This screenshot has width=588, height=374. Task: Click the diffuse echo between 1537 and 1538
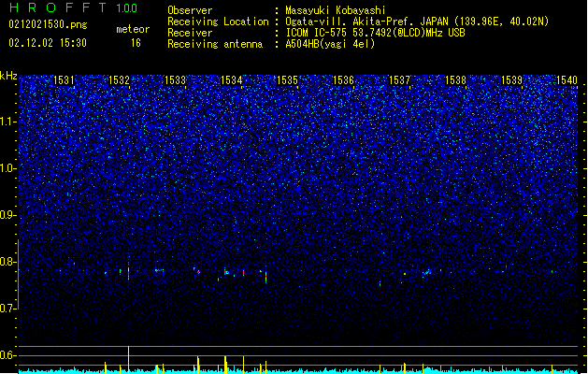tap(427, 272)
